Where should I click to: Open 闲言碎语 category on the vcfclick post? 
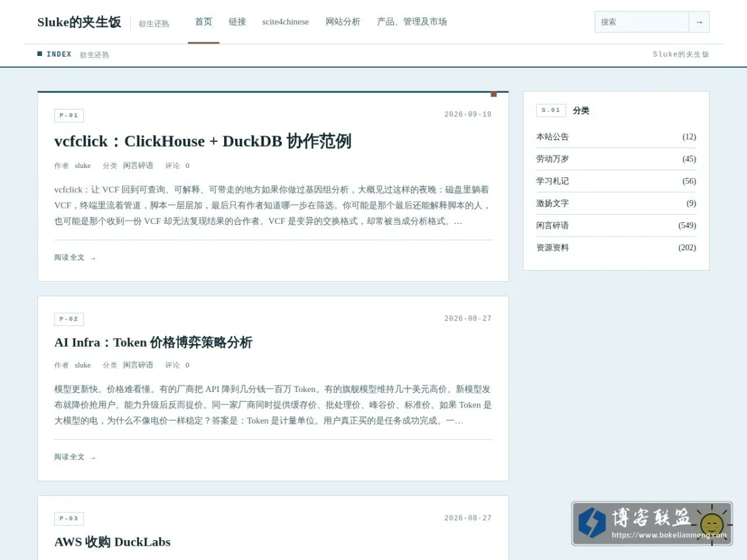[138, 166]
